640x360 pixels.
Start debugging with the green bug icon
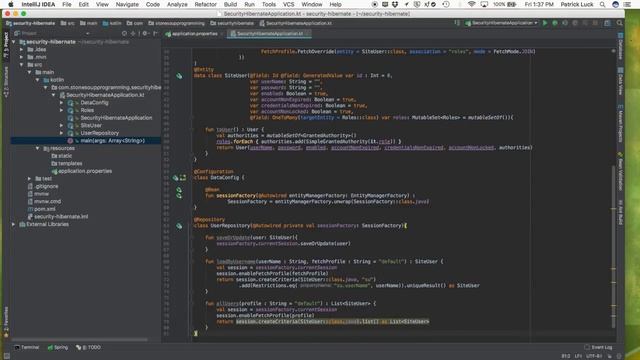[x=555, y=23]
